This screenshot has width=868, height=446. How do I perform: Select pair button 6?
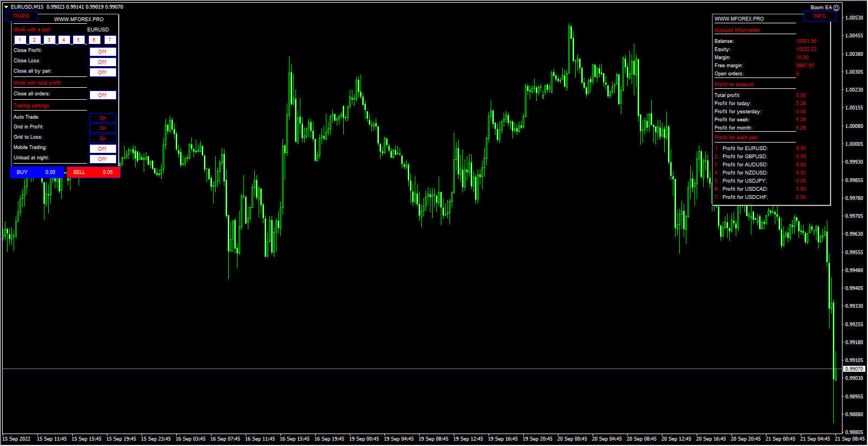pyautogui.click(x=94, y=40)
